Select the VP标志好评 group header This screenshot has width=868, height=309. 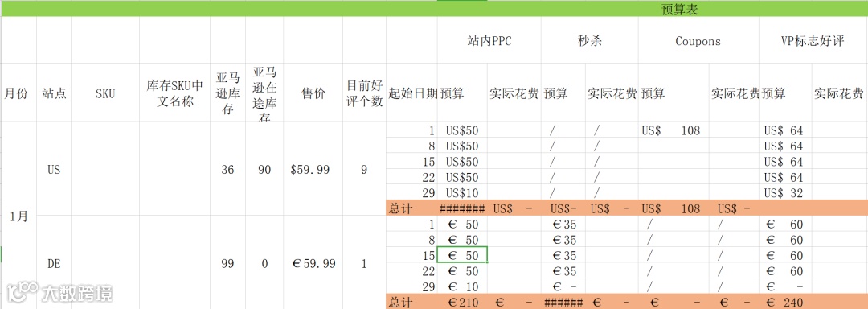coord(813,41)
